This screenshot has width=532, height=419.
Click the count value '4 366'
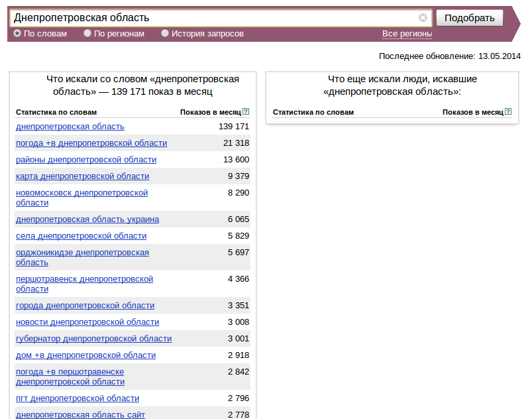(x=239, y=279)
